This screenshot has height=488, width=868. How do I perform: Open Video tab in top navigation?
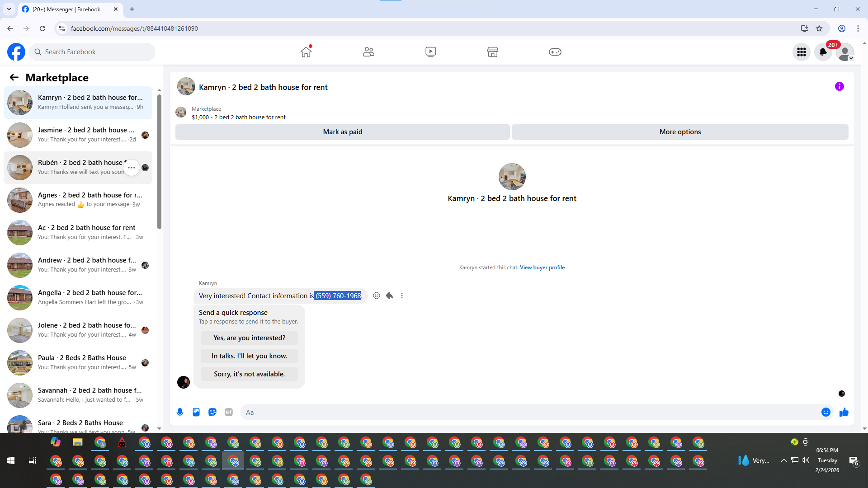pos(430,52)
